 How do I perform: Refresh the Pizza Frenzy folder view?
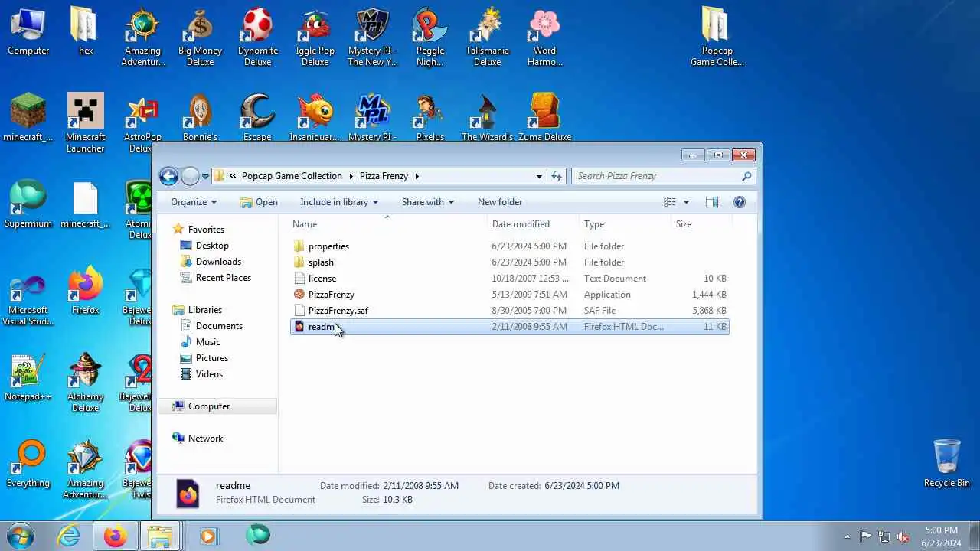pyautogui.click(x=557, y=176)
